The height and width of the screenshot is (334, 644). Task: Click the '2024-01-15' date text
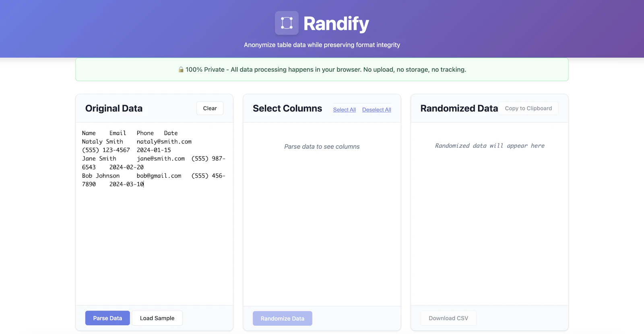pyautogui.click(x=154, y=150)
